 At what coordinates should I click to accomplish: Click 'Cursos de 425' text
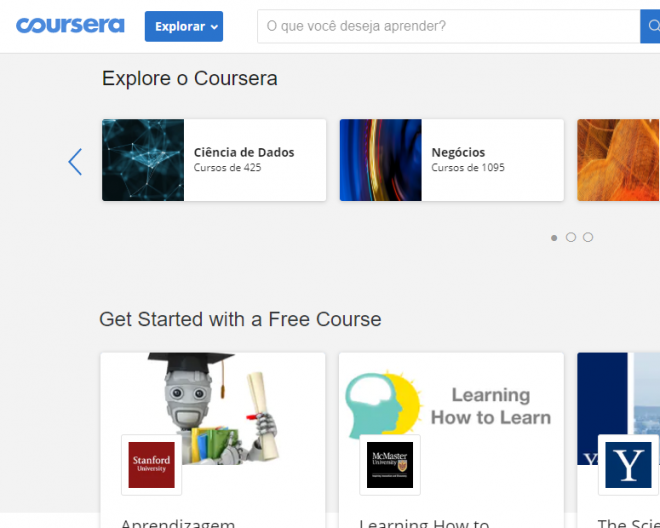[227, 168]
